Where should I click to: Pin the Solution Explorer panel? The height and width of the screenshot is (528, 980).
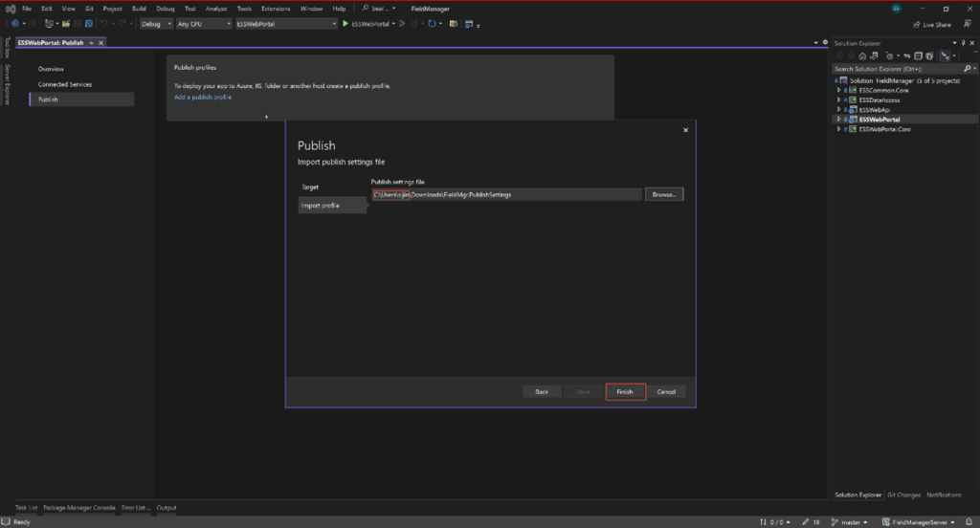click(x=963, y=43)
